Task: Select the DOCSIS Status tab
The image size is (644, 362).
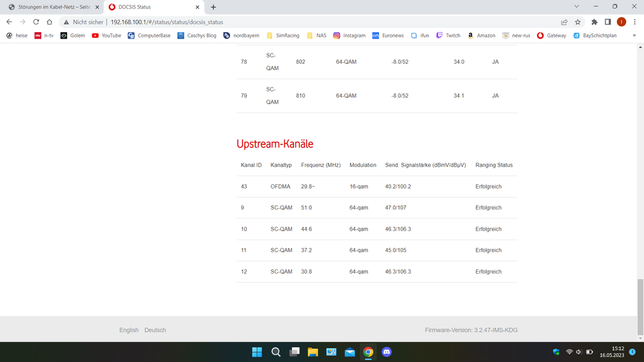Action: click(x=154, y=7)
